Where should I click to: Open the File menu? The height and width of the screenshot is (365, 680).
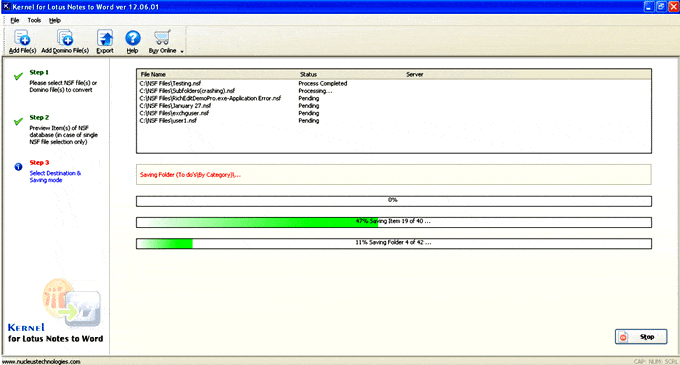[x=15, y=20]
